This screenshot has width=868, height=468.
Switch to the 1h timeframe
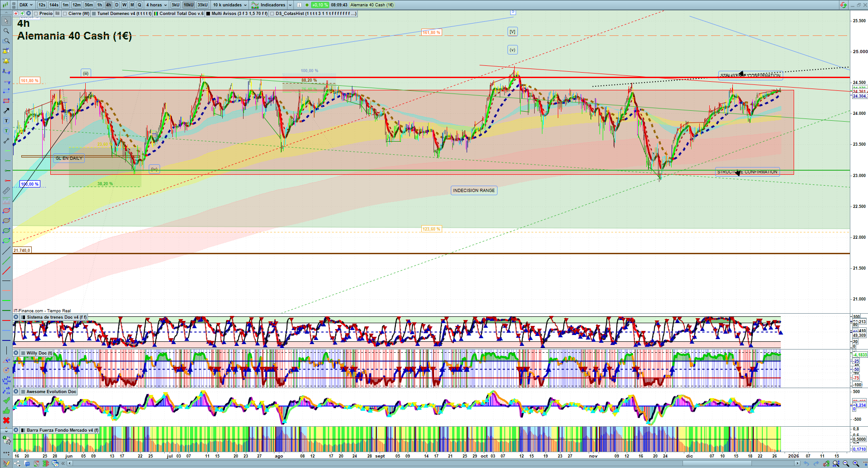(99, 5)
